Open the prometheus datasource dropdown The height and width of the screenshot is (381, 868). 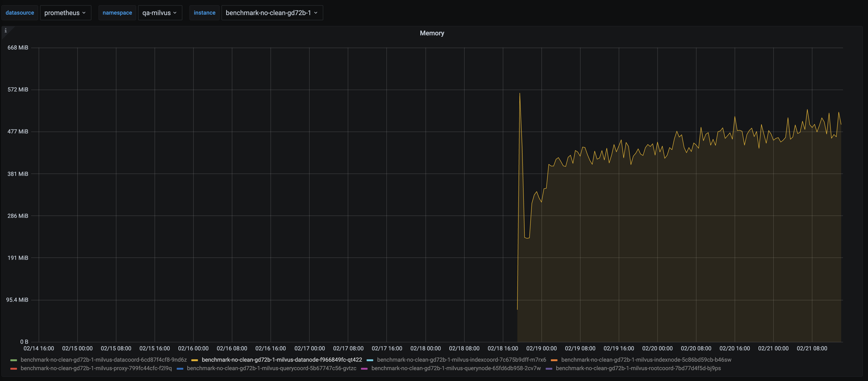65,12
